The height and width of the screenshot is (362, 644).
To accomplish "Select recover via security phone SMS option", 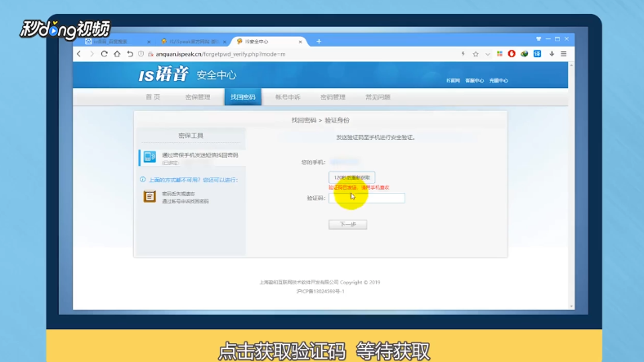I will [192, 158].
